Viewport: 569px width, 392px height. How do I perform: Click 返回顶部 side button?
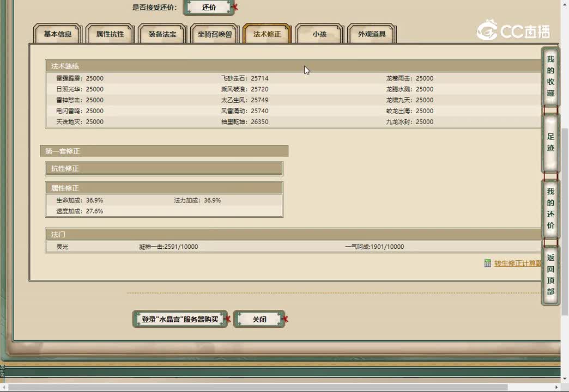pyautogui.click(x=550, y=274)
